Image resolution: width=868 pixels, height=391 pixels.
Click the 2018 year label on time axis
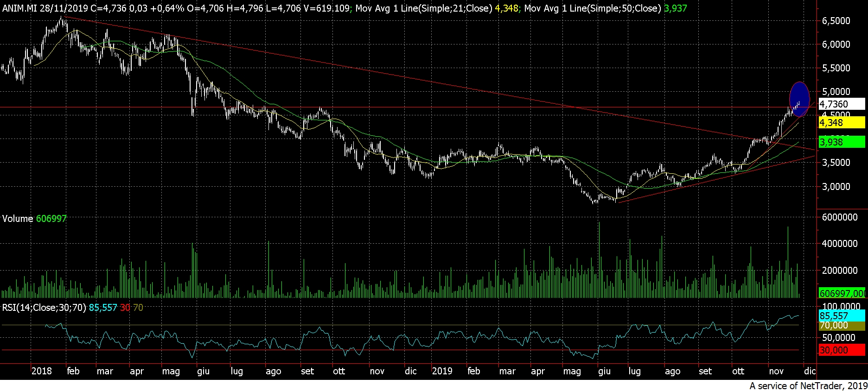(x=42, y=371)
